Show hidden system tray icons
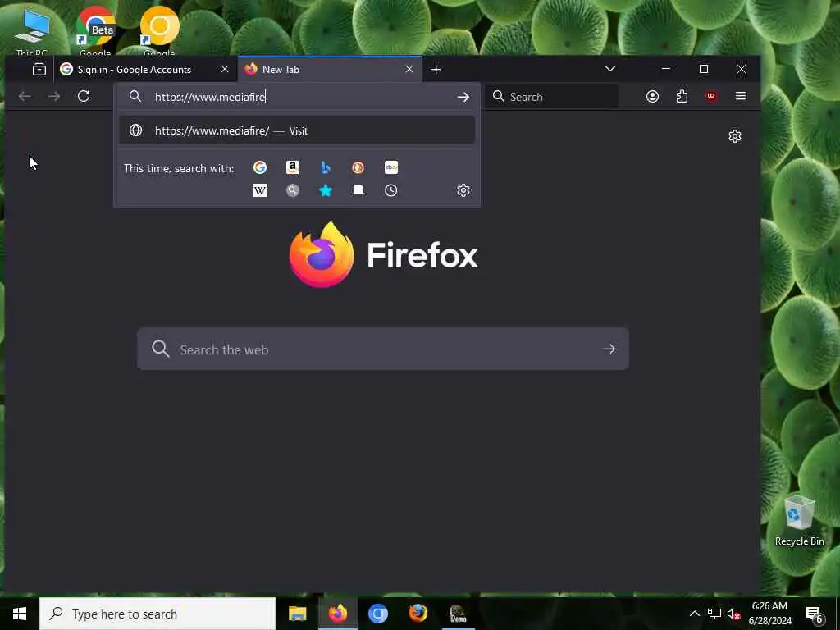Viewport: 840px width, 630px height. 694,614
